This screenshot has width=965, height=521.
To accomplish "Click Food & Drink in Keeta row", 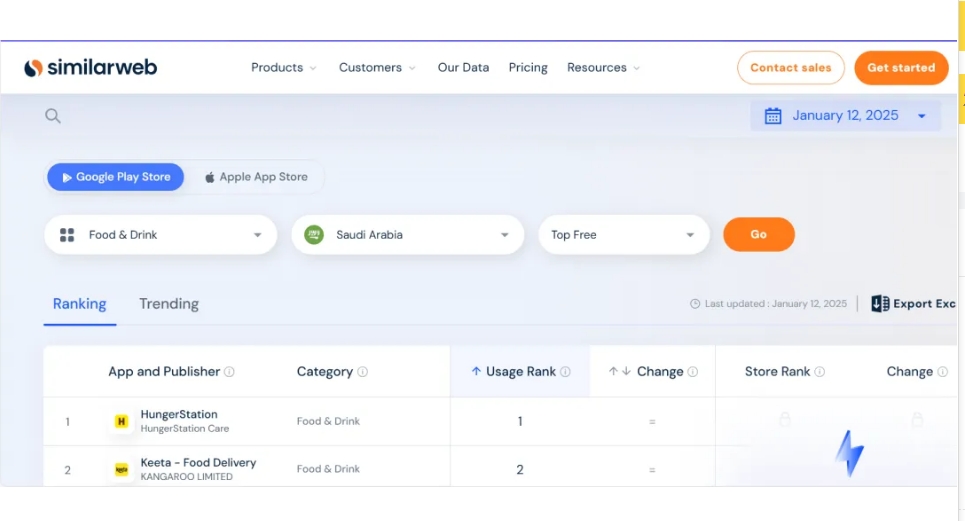I will 328,469.
